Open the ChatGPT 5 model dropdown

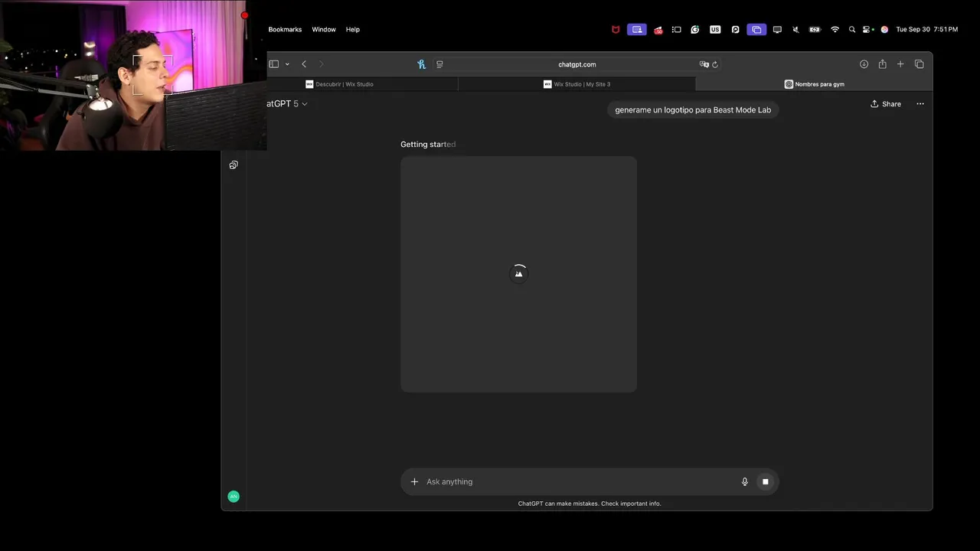pos(287,103)
